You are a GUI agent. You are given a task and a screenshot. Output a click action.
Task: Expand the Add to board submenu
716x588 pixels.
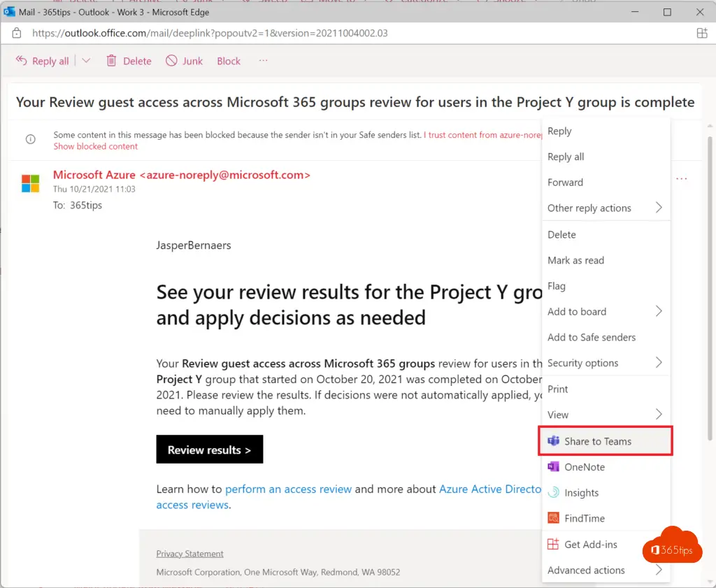coord(659,311)
